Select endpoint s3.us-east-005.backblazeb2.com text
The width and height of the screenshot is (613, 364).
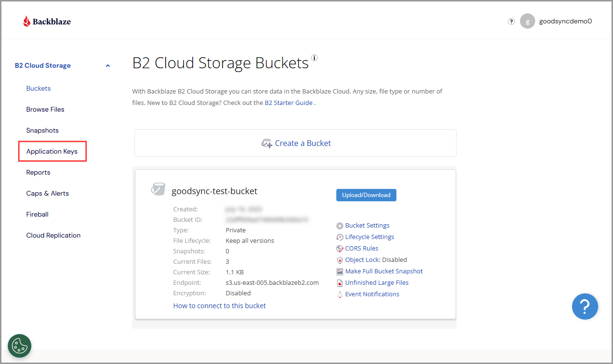click(272, 282)
